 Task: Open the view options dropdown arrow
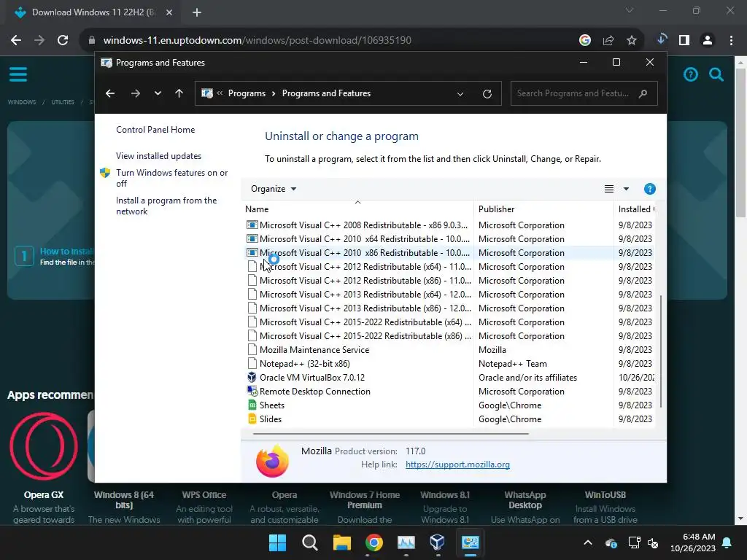(x=626, y=189)
